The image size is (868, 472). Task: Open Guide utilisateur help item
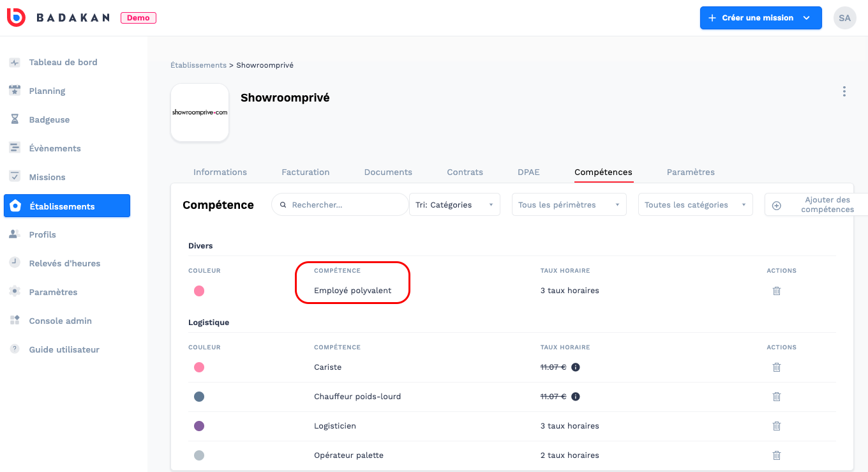coord(64,349)
